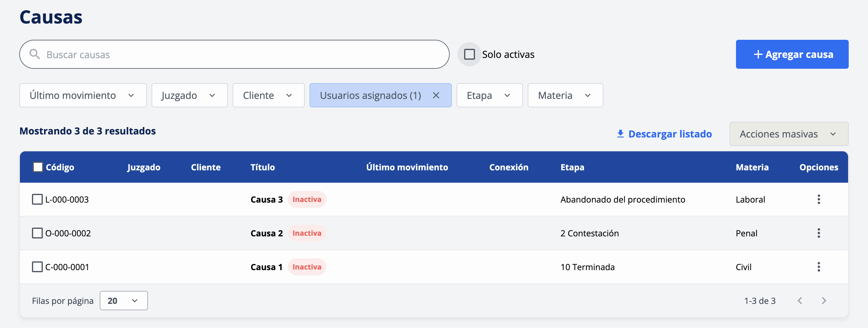Click the Opciones column header
The height and width of the screenshot is (328, 868).
coord(819,167)
